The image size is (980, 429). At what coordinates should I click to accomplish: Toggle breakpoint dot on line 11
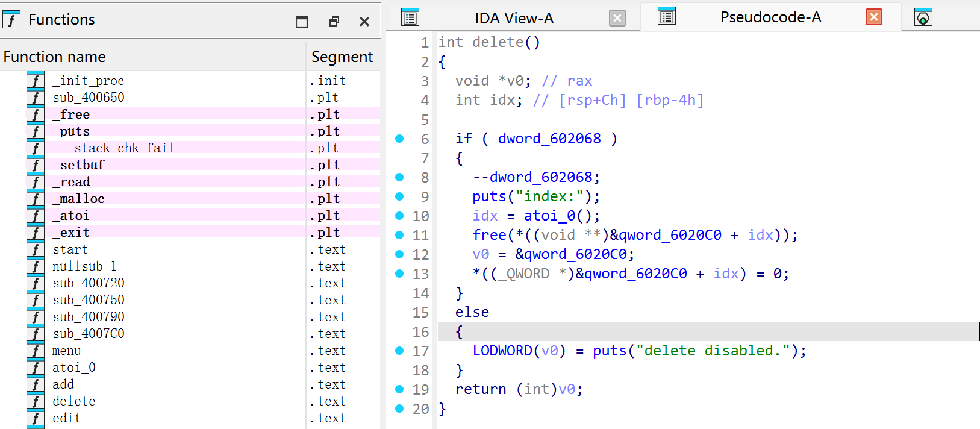pyautogui.click(x=399, y=235)
